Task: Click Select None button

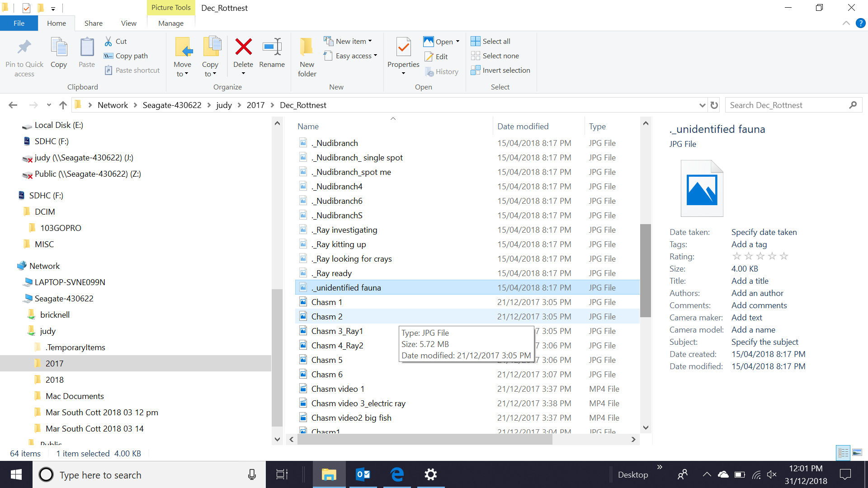Action: tap(500, 56)
